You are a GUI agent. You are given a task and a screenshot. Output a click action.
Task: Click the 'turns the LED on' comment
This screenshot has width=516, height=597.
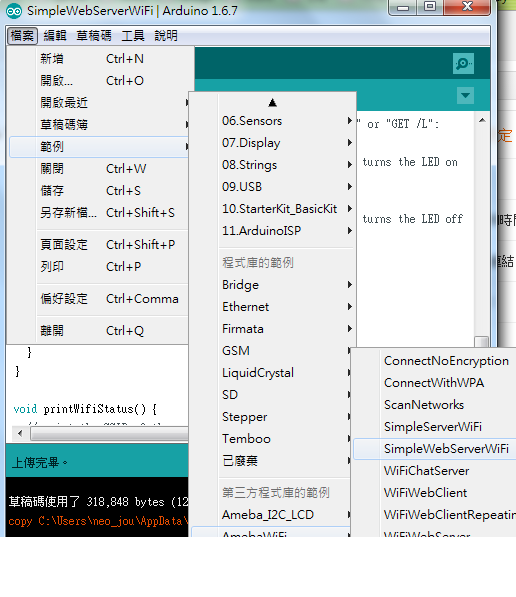pyautogui.click(x=410, y=162)
